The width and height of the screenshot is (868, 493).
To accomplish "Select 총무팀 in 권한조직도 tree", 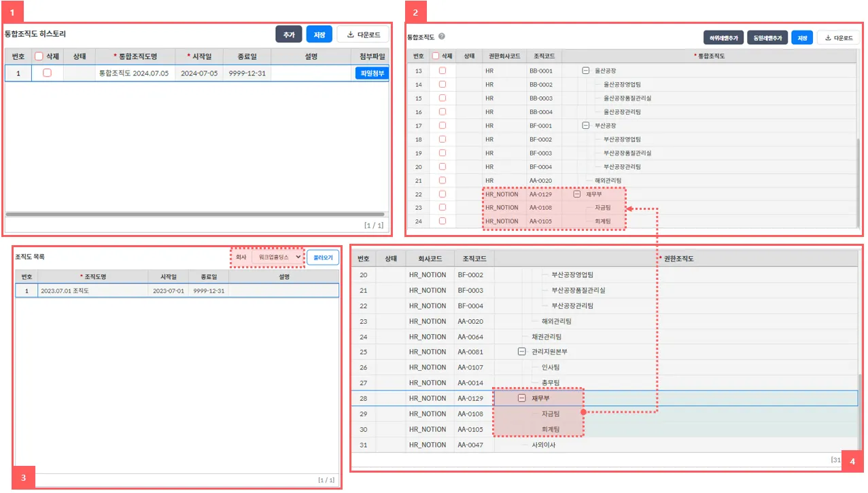I will pyautogui.click(x=551, y=383).
